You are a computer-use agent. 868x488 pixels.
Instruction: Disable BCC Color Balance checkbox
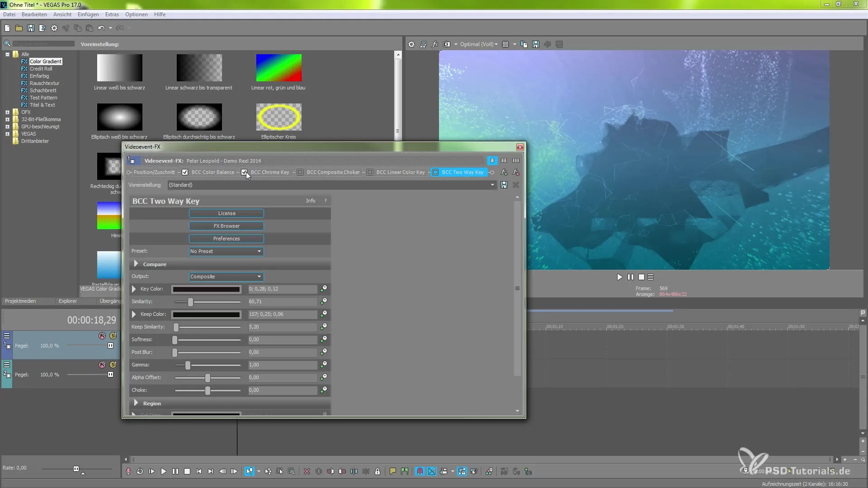coord(185,172)
